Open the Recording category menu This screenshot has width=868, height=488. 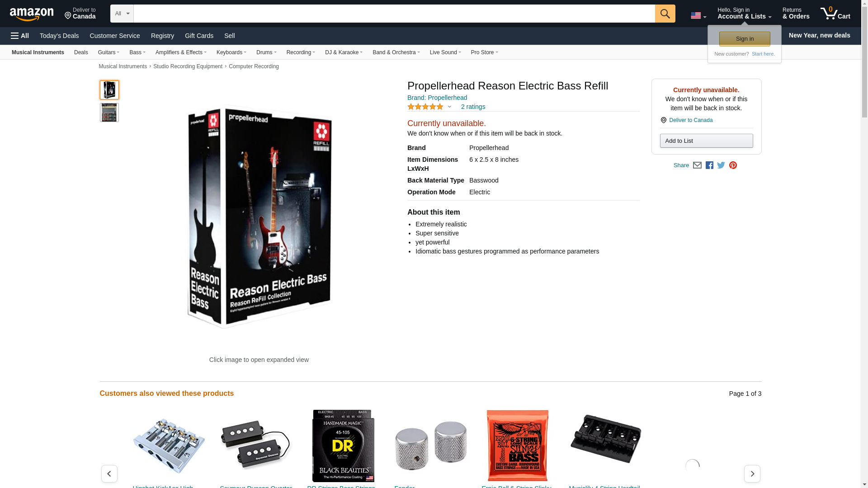(301, 52)
